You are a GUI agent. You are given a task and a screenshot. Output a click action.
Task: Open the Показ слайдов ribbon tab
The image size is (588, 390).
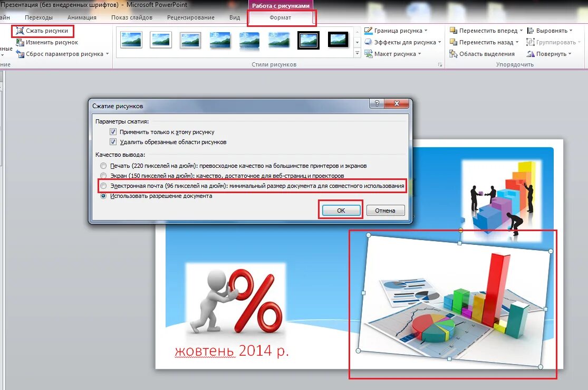pyautogui.click(x=132, y=17)
